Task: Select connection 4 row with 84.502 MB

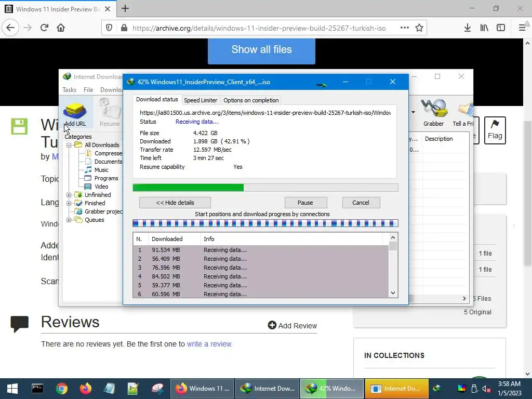Action: [x=261, y=276]
